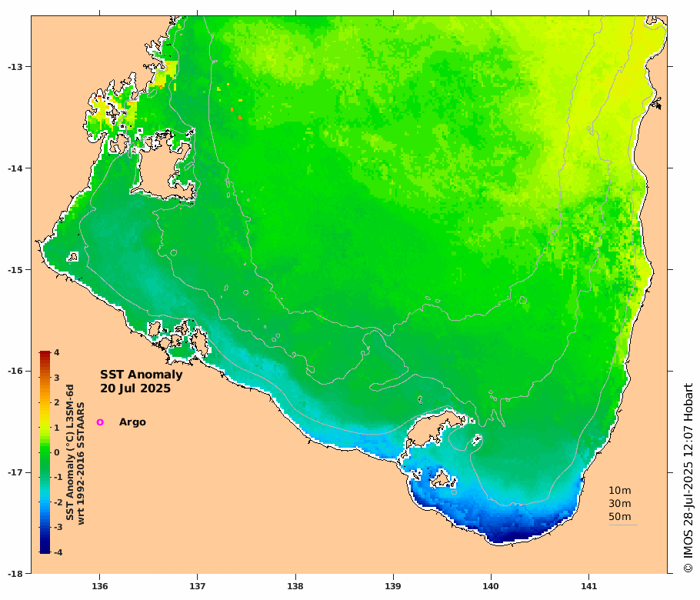The height and width of the screenshot is (600, 700).
Task: Click the magenta Argo circle marker
Action: [x=100, y=422]
